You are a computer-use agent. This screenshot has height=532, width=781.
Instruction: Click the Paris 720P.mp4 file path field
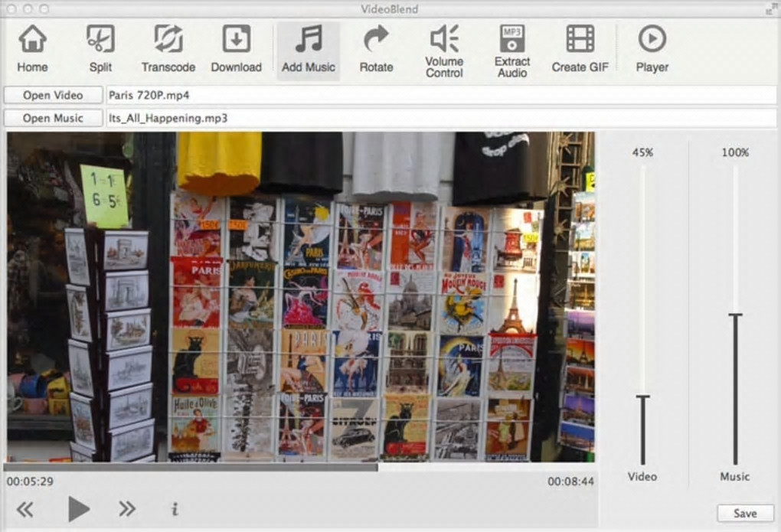441,95
